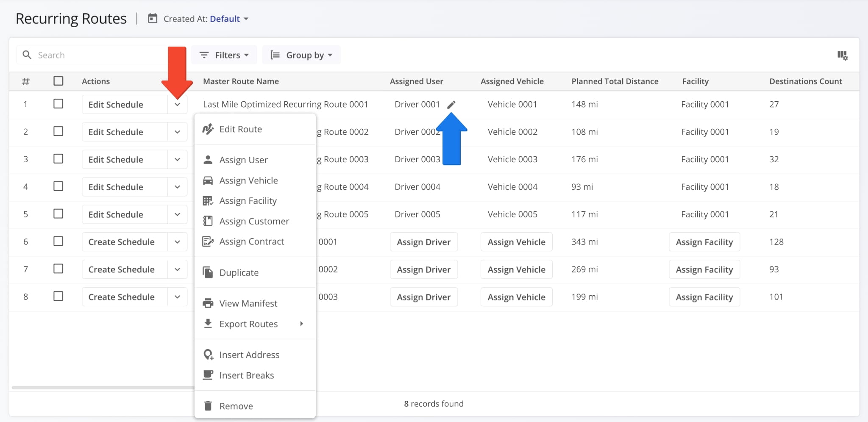Open the column settings icon at top right

pyautogui.click(x=842, y=55)
